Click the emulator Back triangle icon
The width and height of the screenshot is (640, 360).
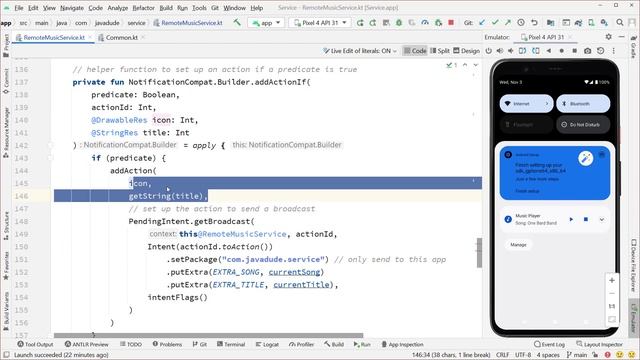(x=549, y=51)
